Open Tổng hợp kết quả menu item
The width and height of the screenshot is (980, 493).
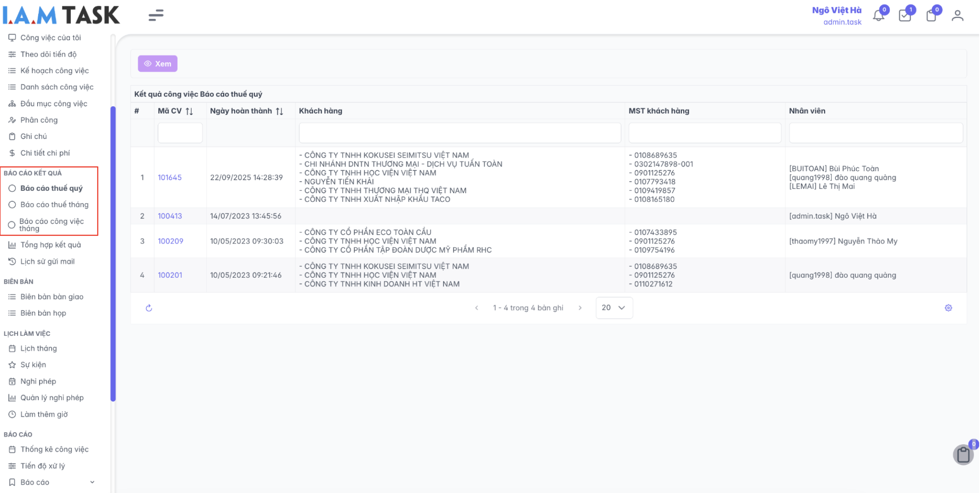point(50,245)
